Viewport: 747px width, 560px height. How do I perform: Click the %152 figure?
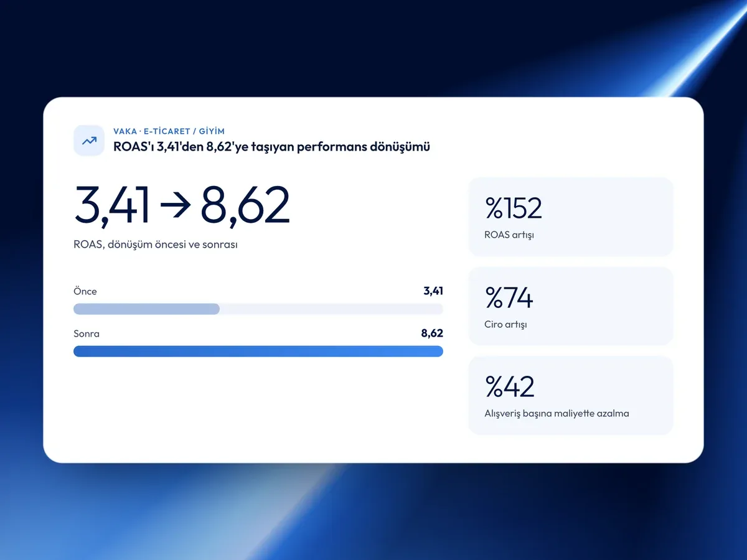click(x=514, y=208)
